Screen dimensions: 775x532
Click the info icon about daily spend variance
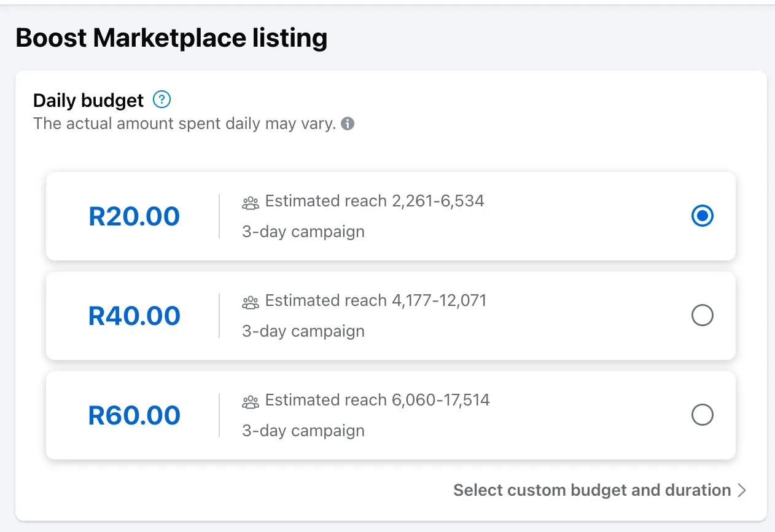point(348,123)
